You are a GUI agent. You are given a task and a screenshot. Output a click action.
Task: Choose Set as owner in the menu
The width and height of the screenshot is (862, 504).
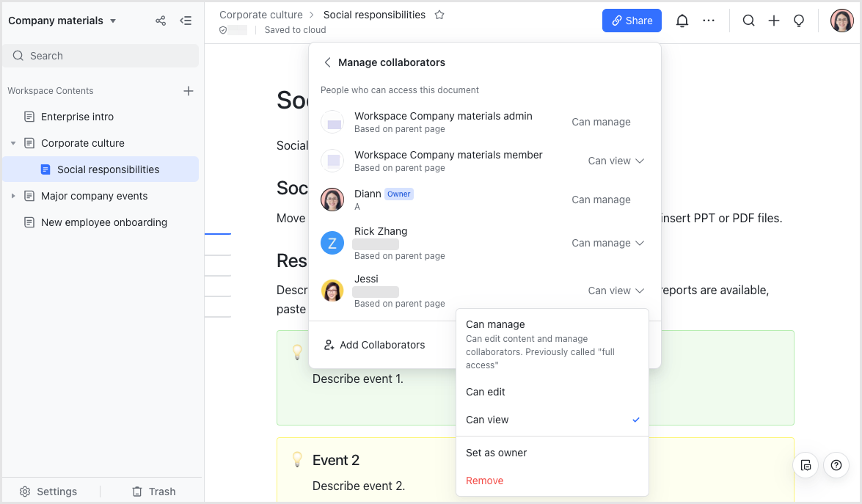click(497, 453)
